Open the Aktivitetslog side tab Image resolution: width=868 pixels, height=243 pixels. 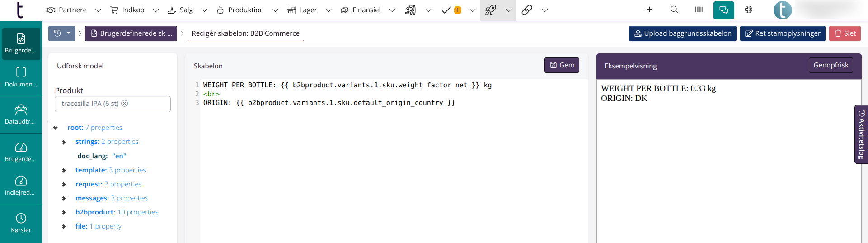861,134
